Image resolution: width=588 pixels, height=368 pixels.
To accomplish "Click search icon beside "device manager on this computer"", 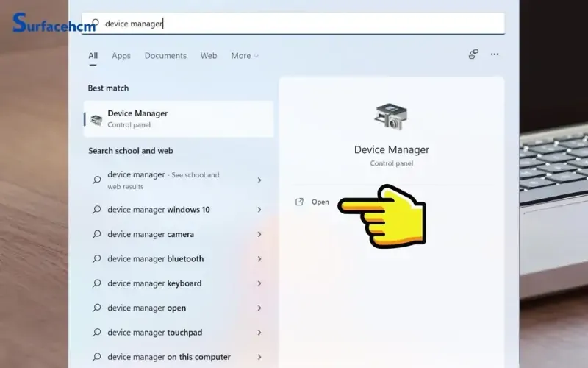I will click(x=97, y=357).
